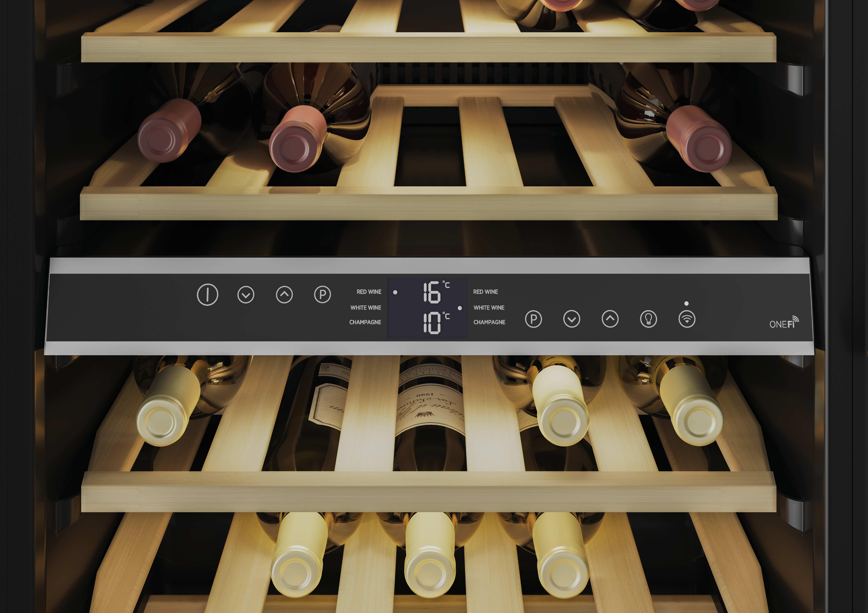Tap the P preset button left of display
The height and width of the screenshot is (613, 868).
[x=322, y=295]
